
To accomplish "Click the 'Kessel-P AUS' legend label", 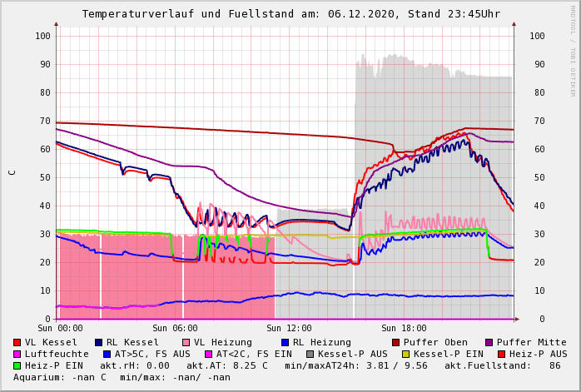I will 353,355.
